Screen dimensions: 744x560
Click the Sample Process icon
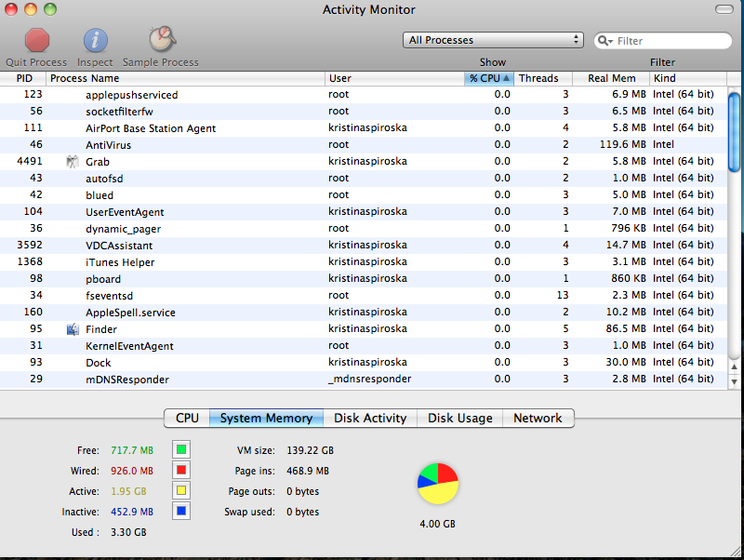(162, 39)
